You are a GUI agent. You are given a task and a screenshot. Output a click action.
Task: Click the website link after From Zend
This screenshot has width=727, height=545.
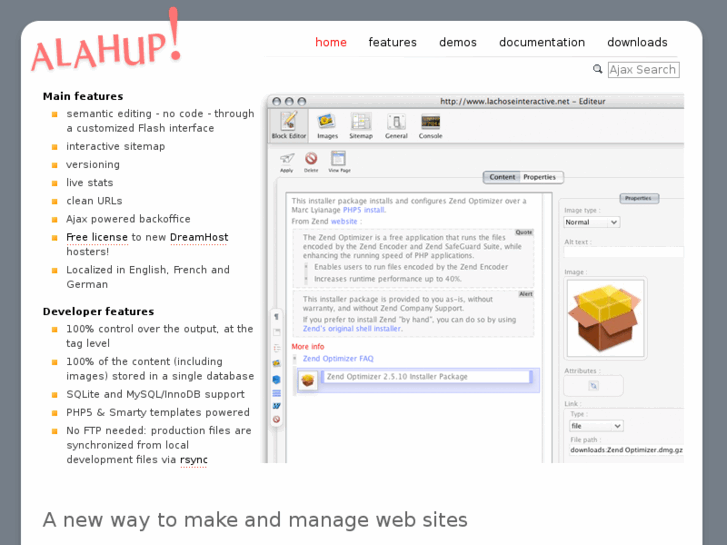pos(344,222)
